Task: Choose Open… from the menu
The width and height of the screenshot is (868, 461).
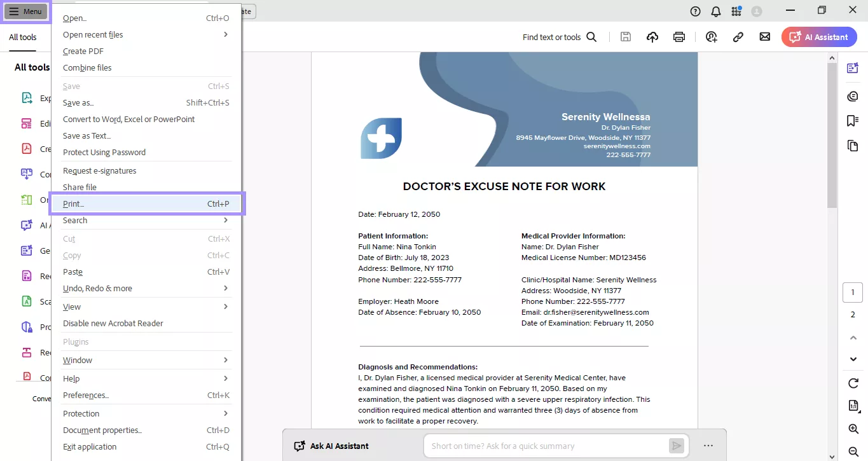Action: 146,18
